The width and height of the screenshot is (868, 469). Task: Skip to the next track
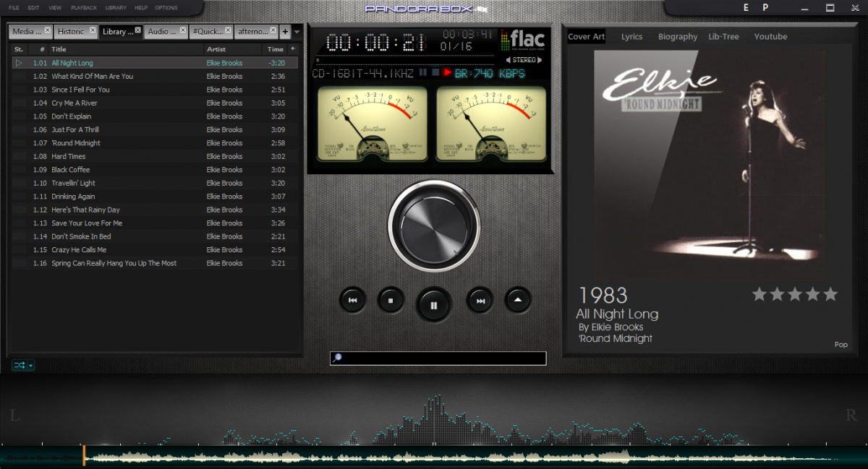(480, 300)
